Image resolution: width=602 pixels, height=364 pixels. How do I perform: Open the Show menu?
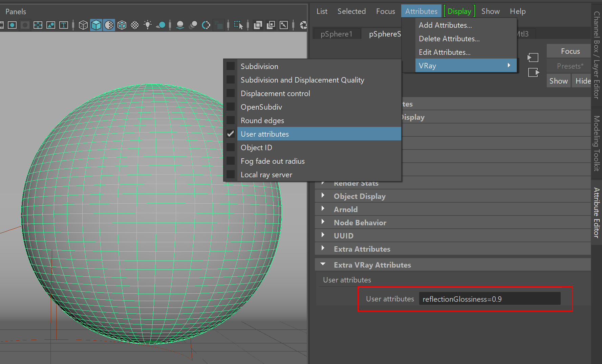point(490,11)
